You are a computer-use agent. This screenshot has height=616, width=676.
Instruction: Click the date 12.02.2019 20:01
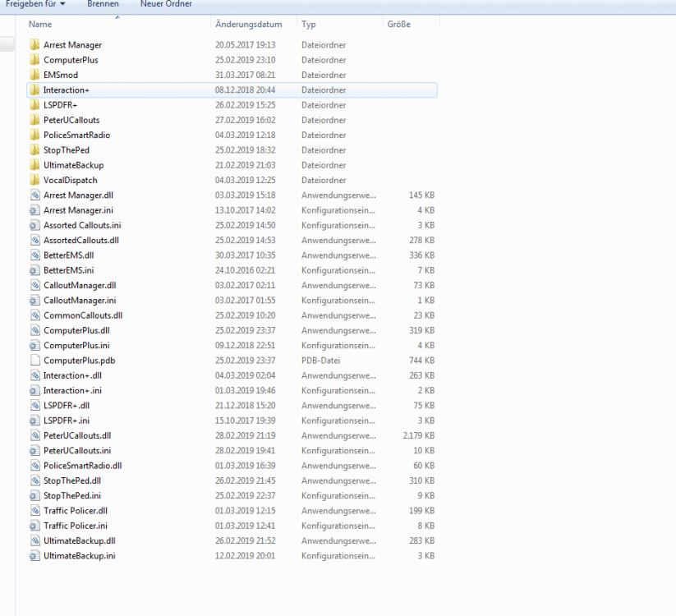246,556
